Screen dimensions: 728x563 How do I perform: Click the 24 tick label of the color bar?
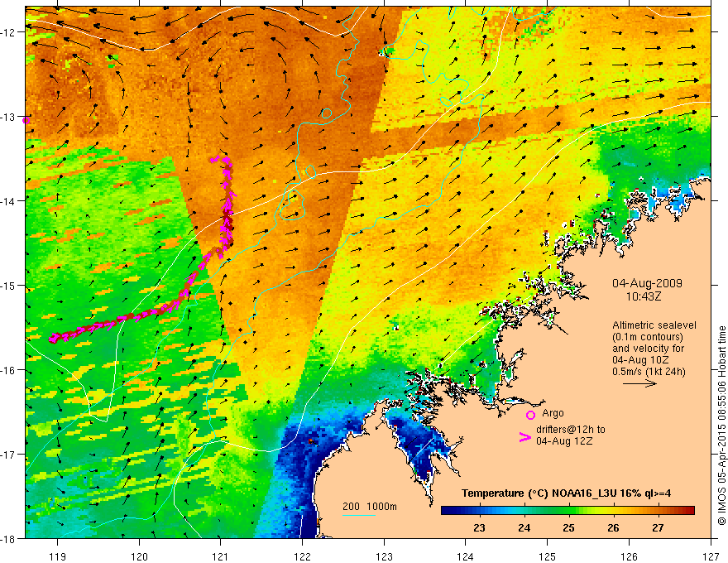(524, 527)
